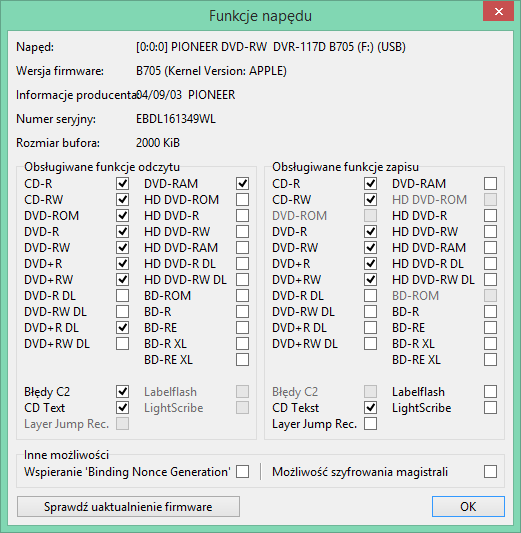Screen dimensions: 521x533
Task: Check Layer Jump Rec. write checkbox
Action: coord(370,424)
